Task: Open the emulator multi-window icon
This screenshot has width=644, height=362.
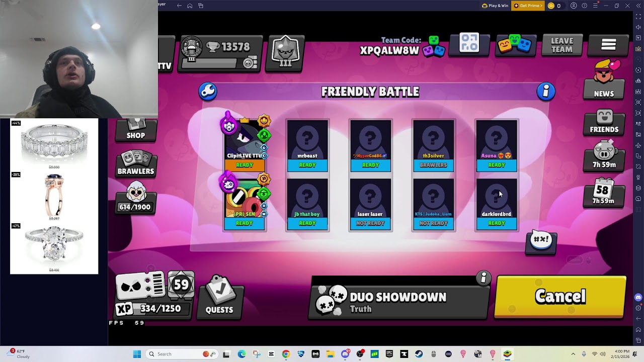Action: (x=201, y=6)
